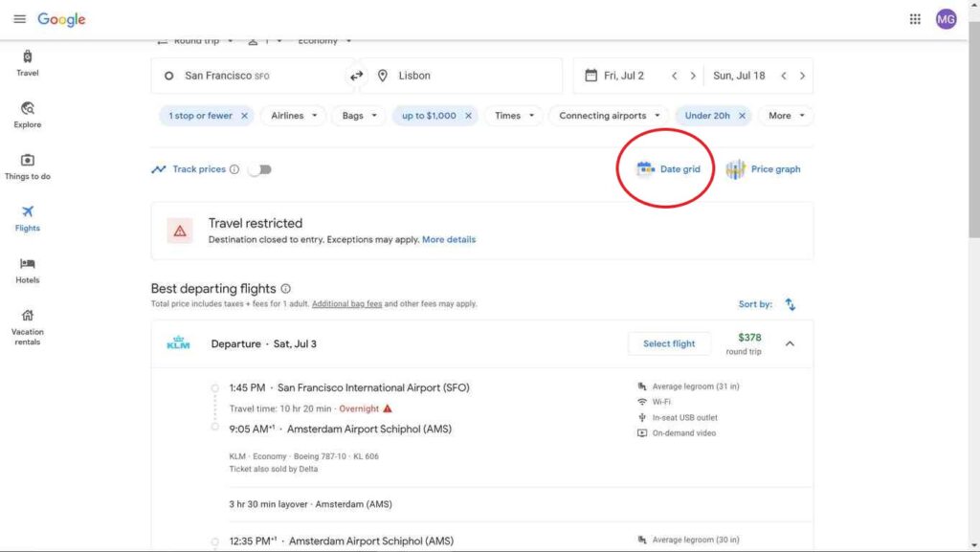Open Explore in the sidebar
Image resolution: width=980 pixels, height=552 pixels.
pos(28,116)
